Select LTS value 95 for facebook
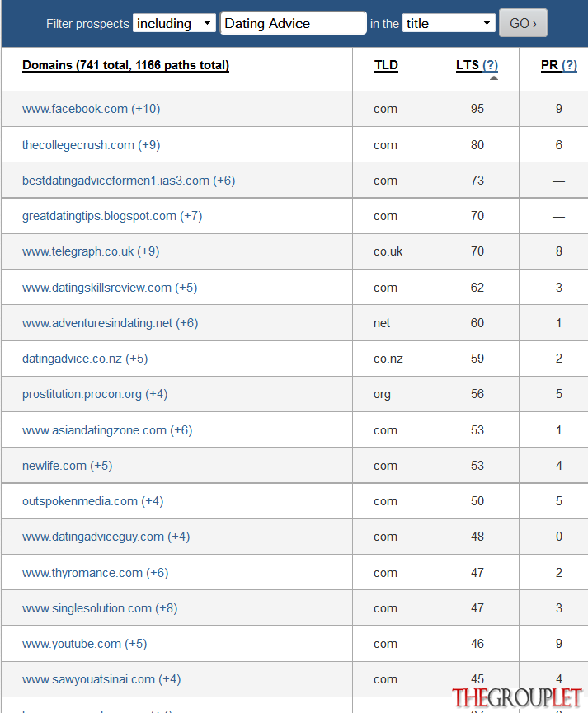Screen dimensions: 588x713 (x=477, y=109)
